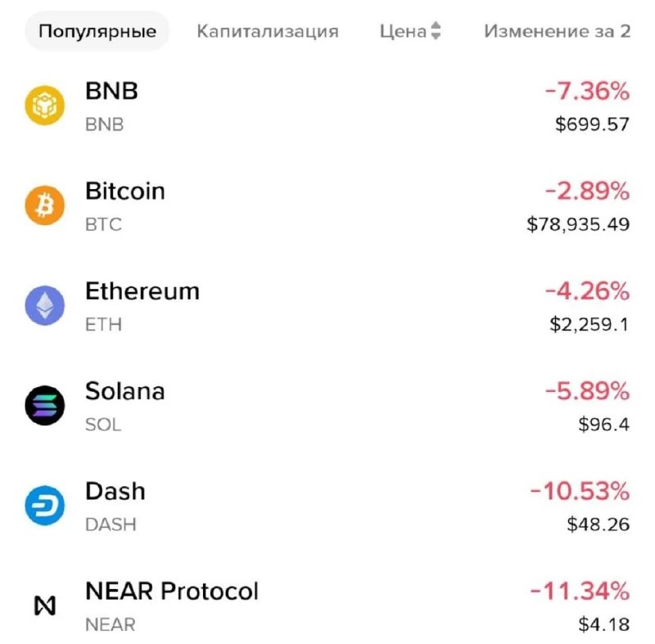655x644 pixels.
Task: Switch to the Капитализация tab
Action: [x=268, y=31]
